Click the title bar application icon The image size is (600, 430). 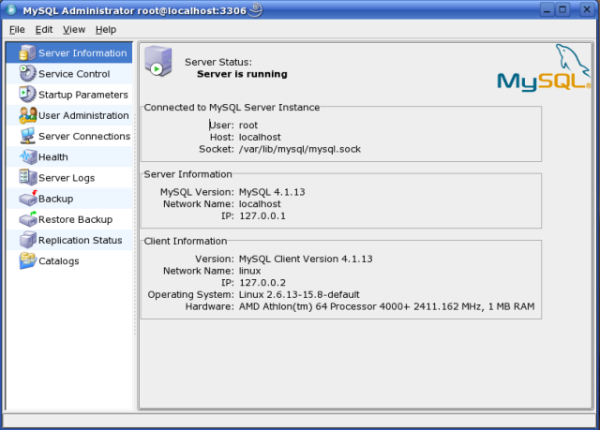(x=11, y=10)
